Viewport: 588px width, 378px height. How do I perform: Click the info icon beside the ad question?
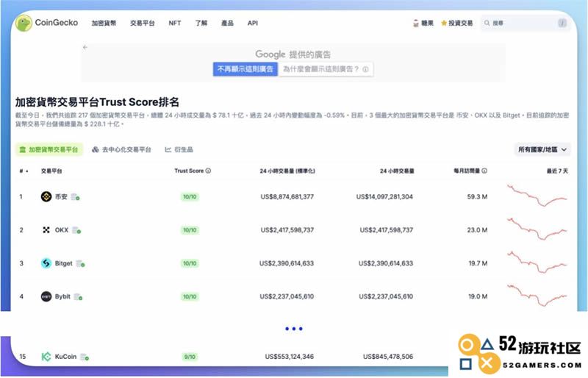365,69
